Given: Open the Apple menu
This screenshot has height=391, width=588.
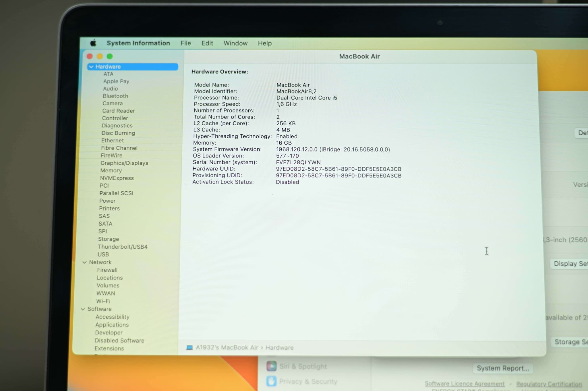Looking at the screenshot, I should (93, 43).
